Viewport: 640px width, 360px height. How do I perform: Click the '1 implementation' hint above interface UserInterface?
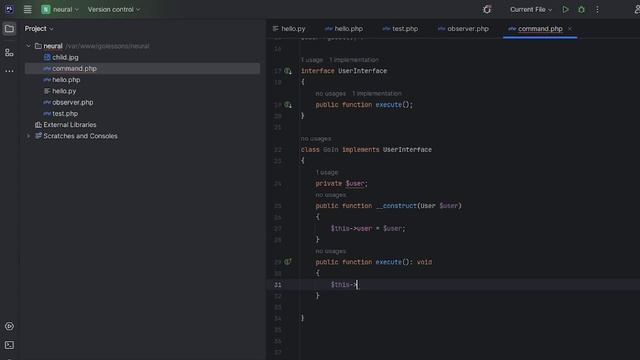(354, 60)
